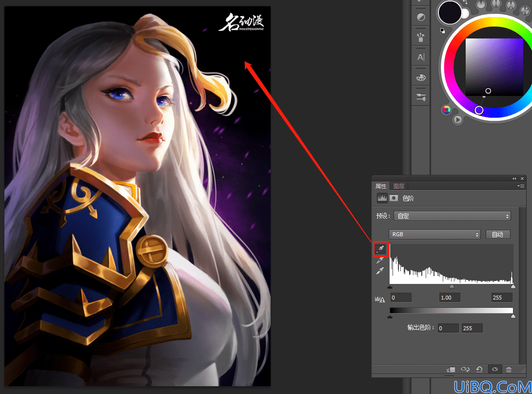Click the input highlight field showing 255
This screenshot has height=394, width=532.
coord(502,298)
